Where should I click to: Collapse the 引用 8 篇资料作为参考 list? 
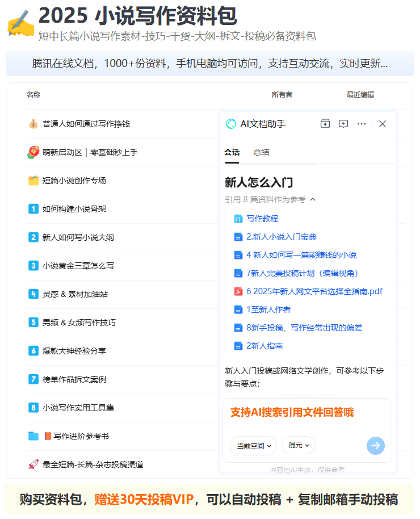313,199
